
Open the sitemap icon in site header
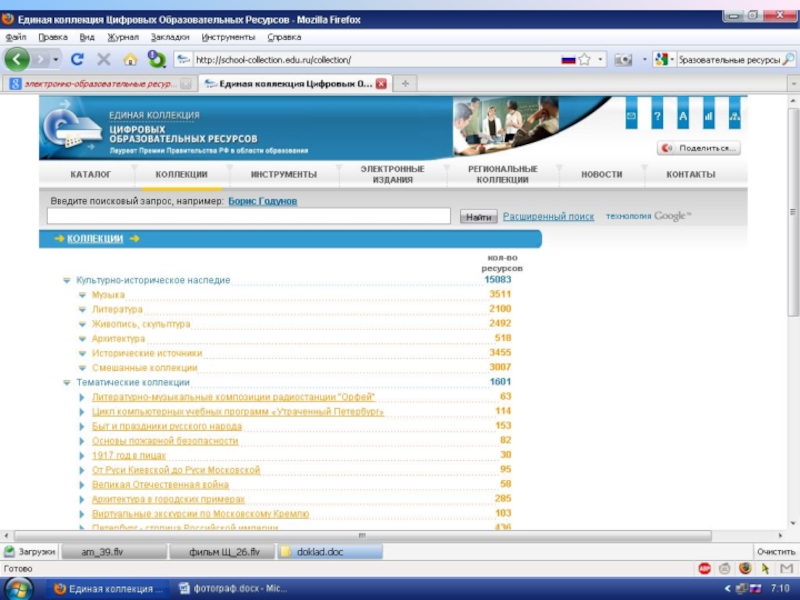pos(735,118)
